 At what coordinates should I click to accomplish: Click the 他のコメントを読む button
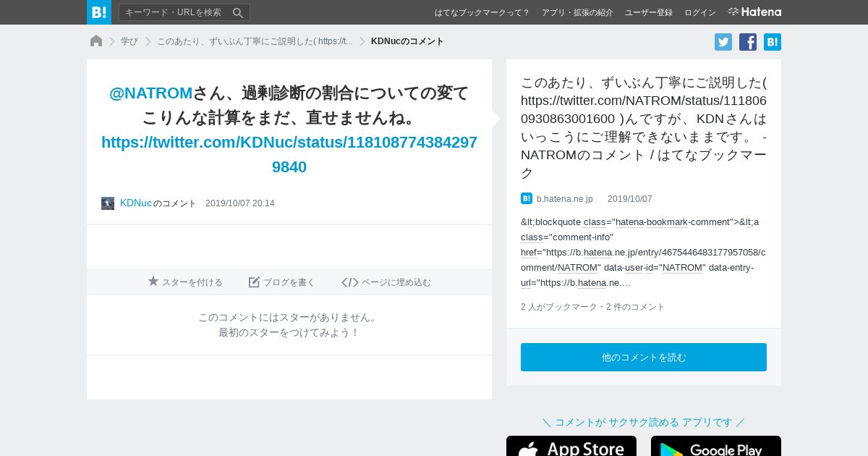point(644,358)
